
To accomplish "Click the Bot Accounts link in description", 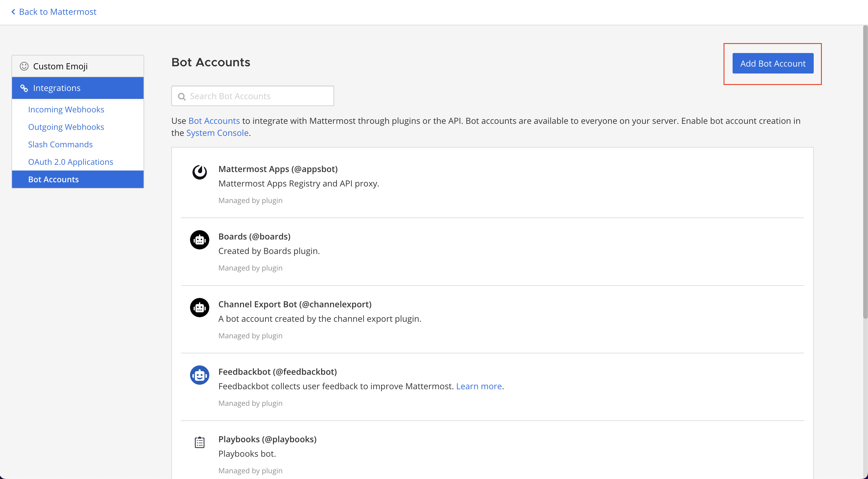I will pyautogui.click(x=214, y=121).
